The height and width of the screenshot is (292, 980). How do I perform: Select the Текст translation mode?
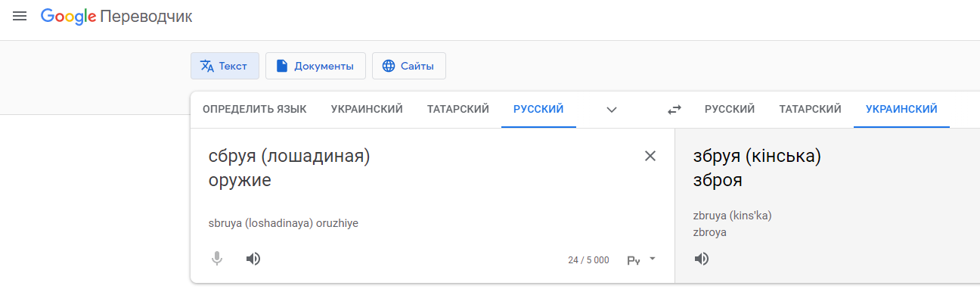click(x=225, y=66)
